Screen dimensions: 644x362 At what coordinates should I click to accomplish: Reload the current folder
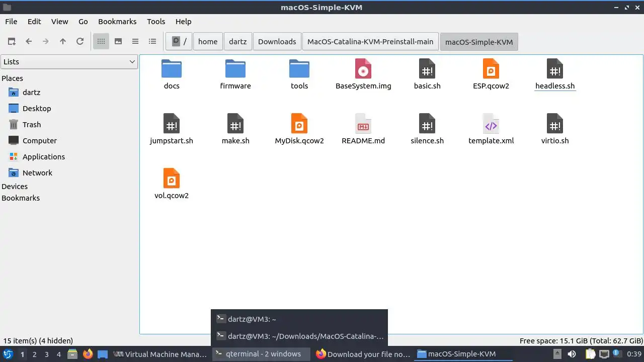click(x=80, y=42)
